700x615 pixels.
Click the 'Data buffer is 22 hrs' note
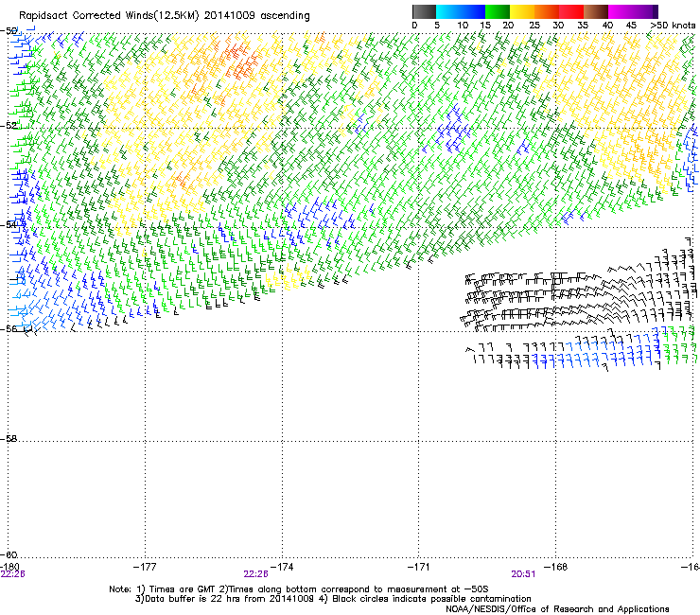coord(333,599)
